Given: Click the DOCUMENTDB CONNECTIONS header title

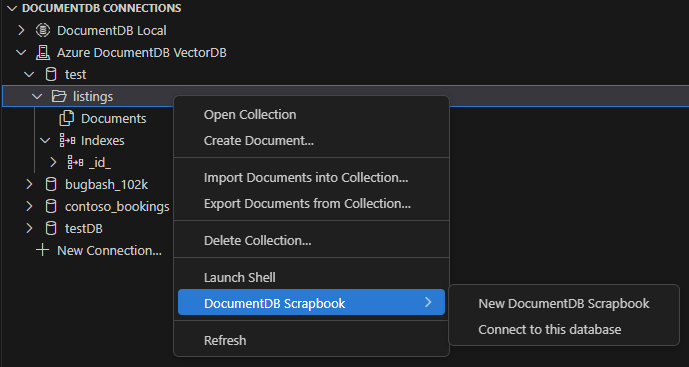Looking at the screenshot, I should click(x=102, y=8).
